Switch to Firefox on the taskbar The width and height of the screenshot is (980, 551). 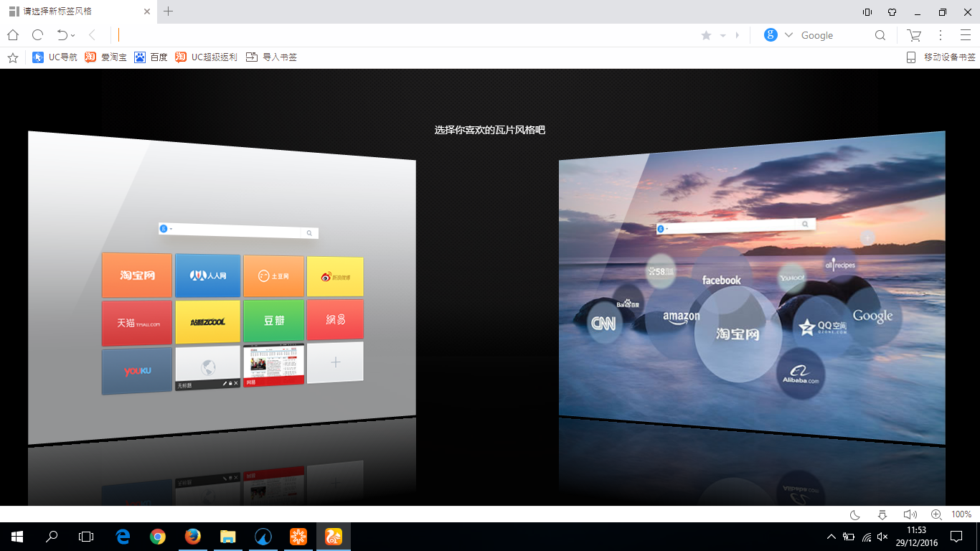pyautogui.click(x=192, y=537)
